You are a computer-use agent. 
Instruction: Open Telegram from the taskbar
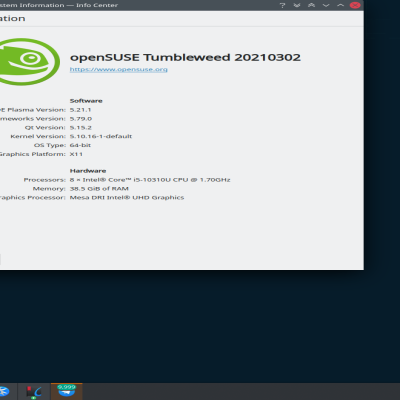coord(66,391)
